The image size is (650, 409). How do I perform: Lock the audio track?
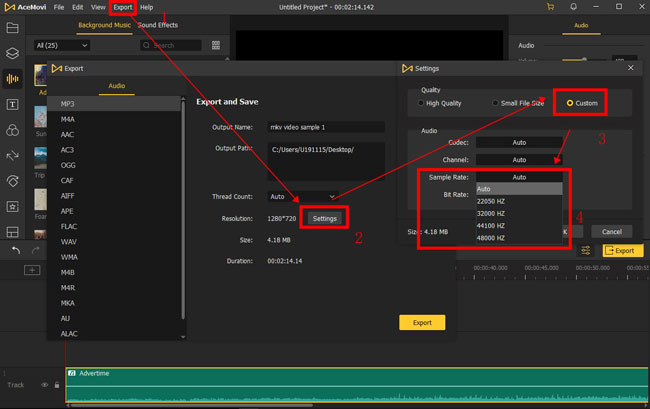pyautogui.click(x=57, y=385)
